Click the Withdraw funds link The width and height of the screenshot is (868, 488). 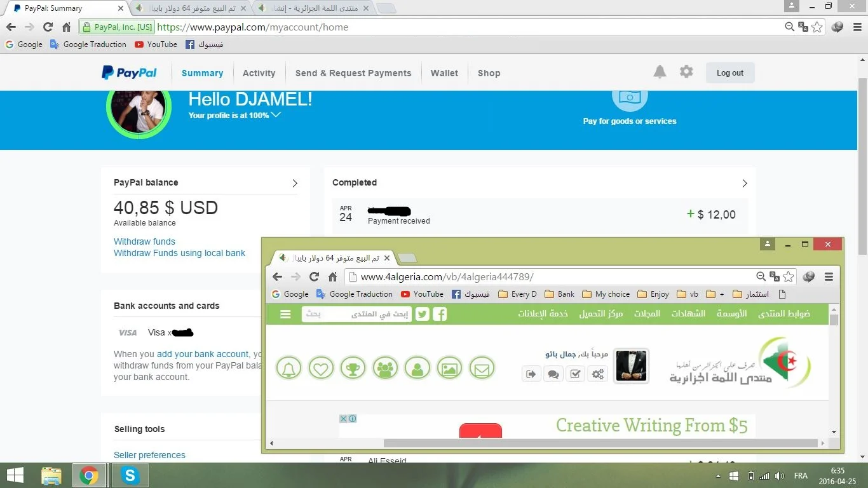[x=144, y=241]
